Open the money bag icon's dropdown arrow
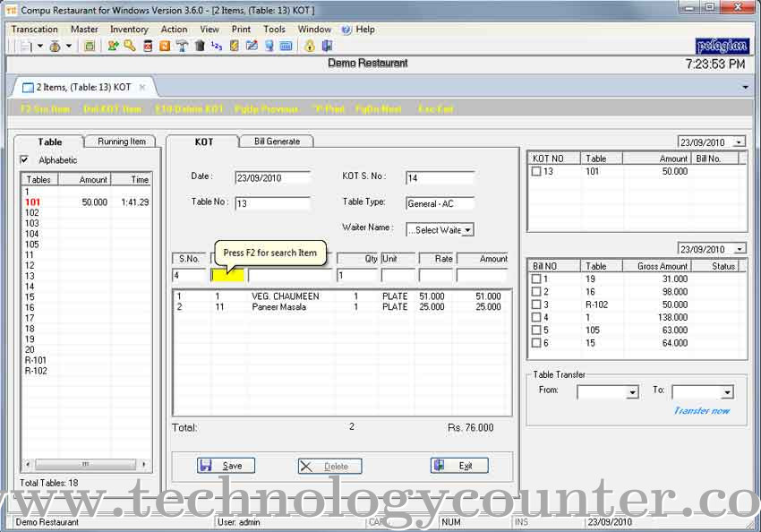This screenshot has width=761, height=532. (x=69, y=46)
